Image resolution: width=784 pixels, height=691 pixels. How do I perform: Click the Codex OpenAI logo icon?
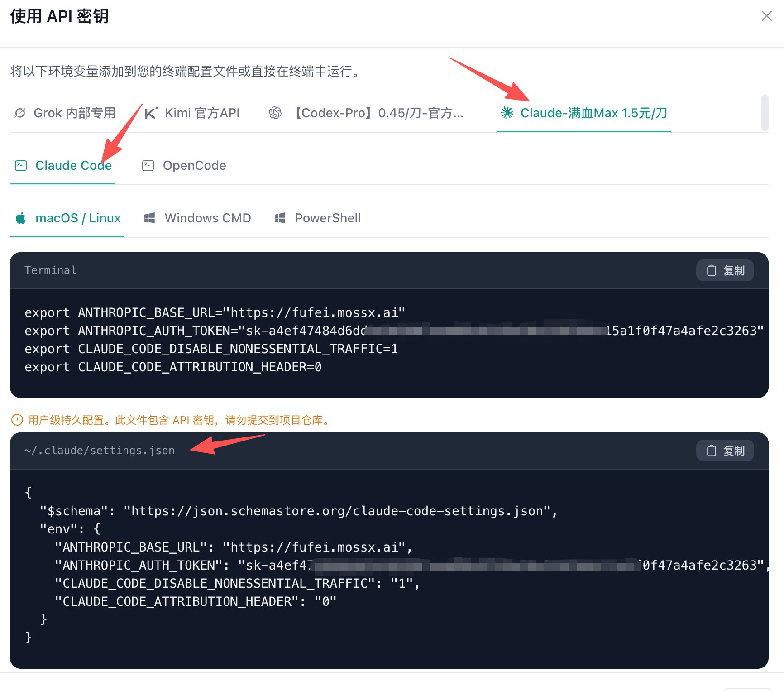pos(275,113)
